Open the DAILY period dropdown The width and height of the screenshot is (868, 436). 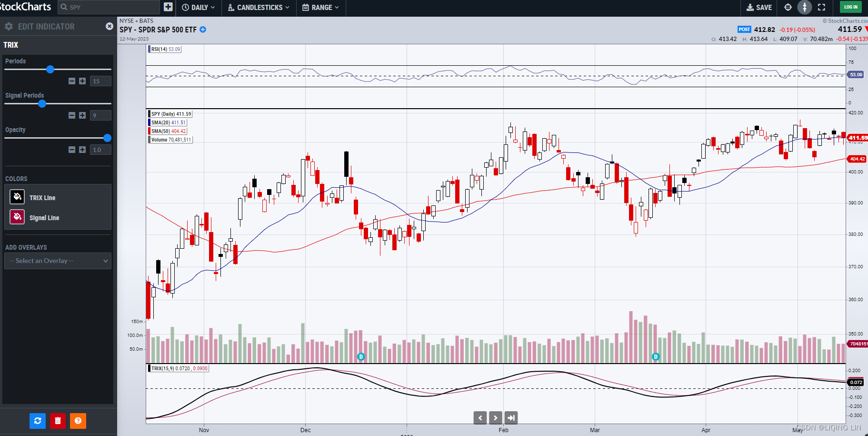pos(199,7)
